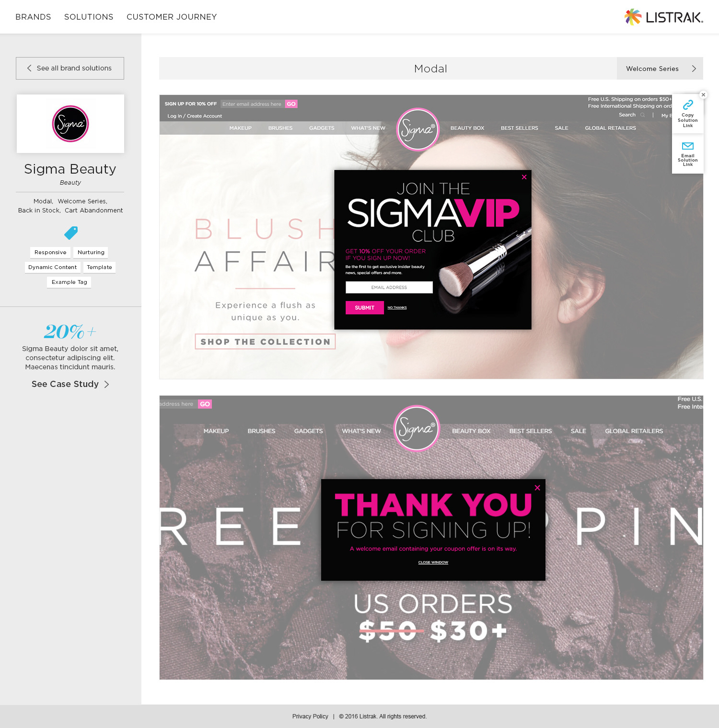Click the Listrak logo

pos(664,17)
